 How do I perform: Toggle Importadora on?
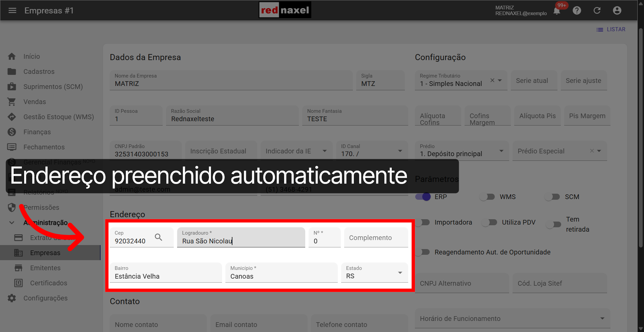pyautogui.click(x=423, y=222)
